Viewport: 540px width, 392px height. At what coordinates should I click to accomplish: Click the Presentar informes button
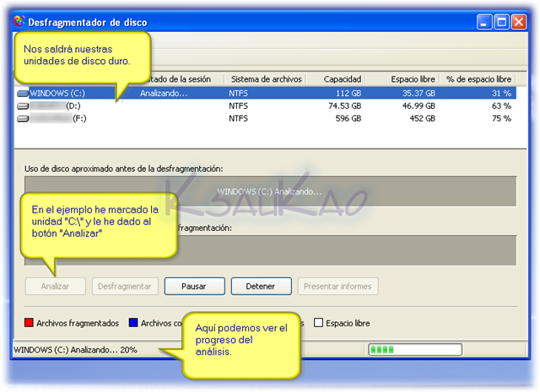337,287
